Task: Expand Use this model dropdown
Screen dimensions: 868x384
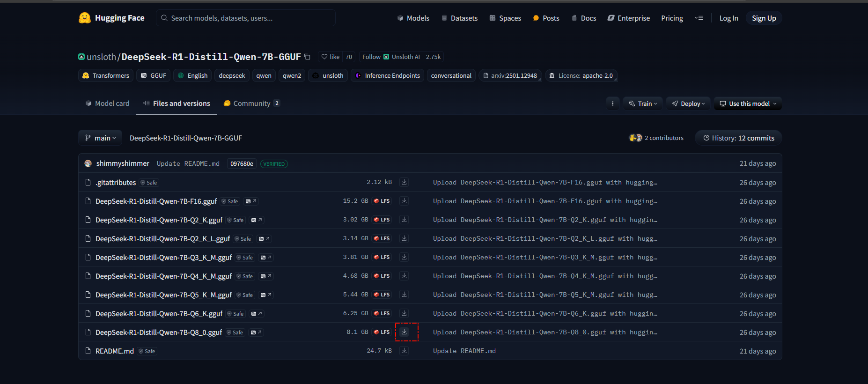Action: click(748, 103)
